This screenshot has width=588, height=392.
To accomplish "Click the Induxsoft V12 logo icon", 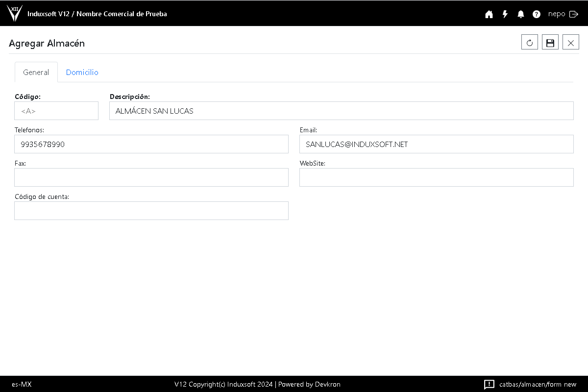I will click(15, 13).
